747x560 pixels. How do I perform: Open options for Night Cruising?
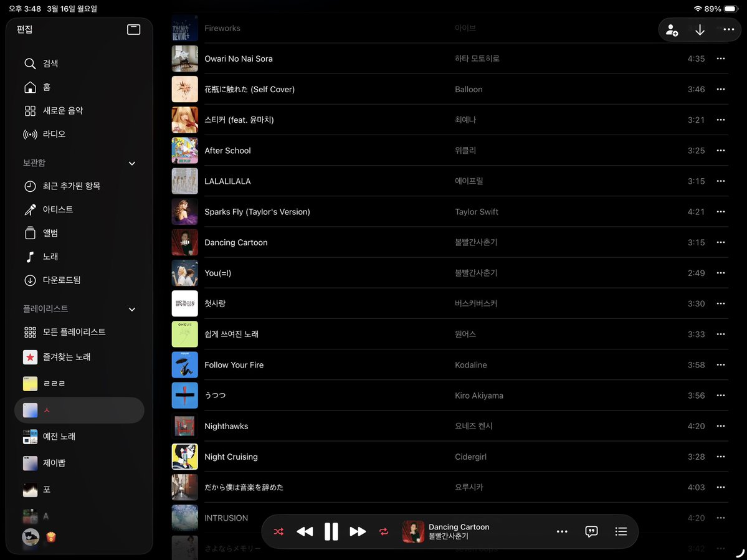(x=720, y=457)
